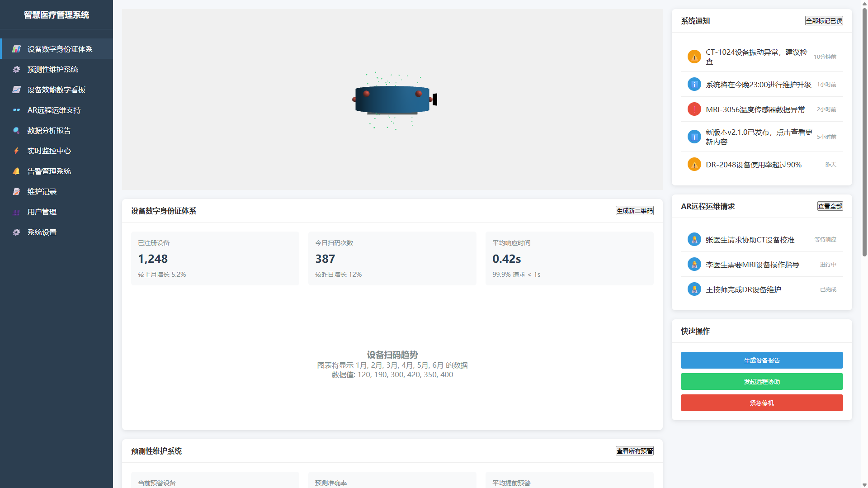Click the 设备效能数字看板 chart icon

coord(16,90)
